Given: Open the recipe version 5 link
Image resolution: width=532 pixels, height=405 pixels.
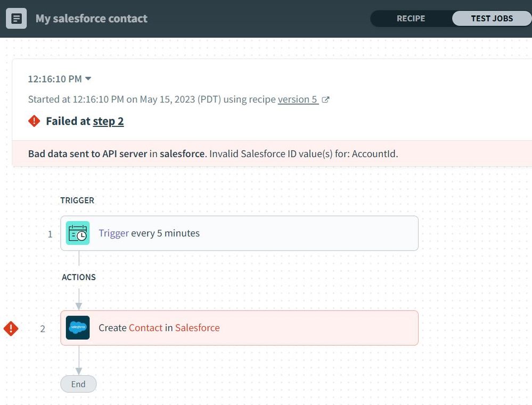Looking at the screenshot, I should coord(298,100).
